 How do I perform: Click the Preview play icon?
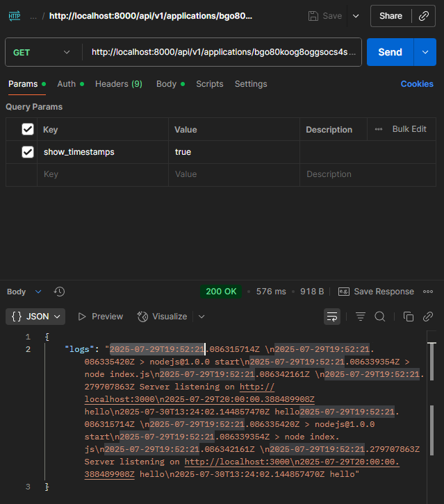point(82,317)
